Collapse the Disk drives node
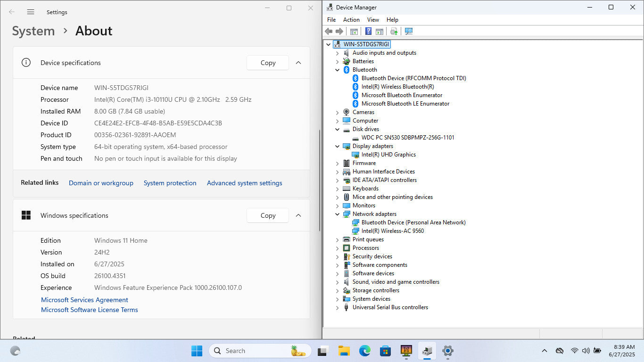The height and width of the screenshot is (362, 644). click(337, 129)
